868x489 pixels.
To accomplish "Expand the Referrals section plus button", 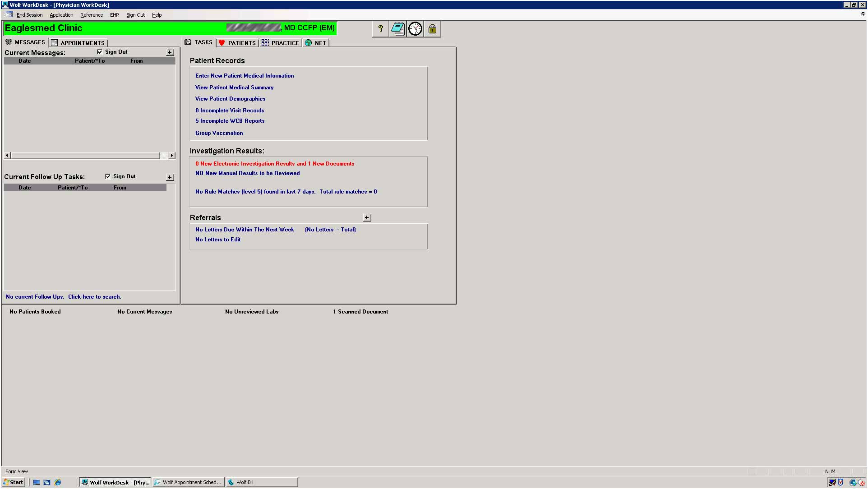I will 367,217.
